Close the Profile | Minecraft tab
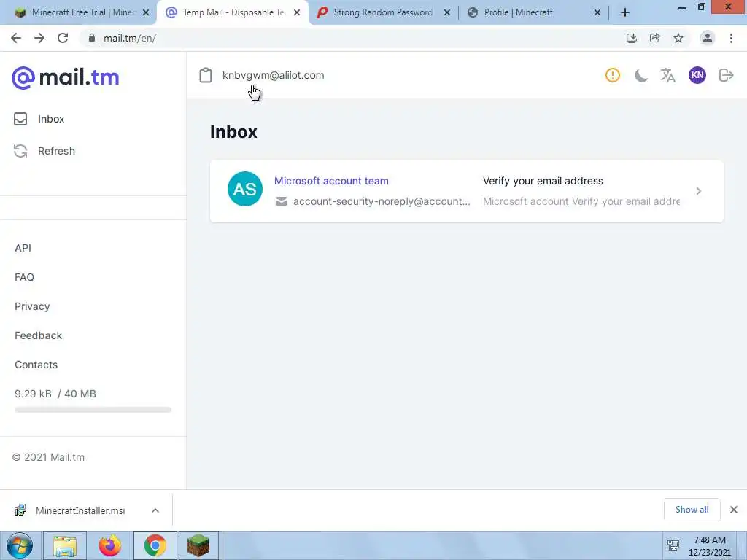747x560 pixels. (x=597, y=12)
